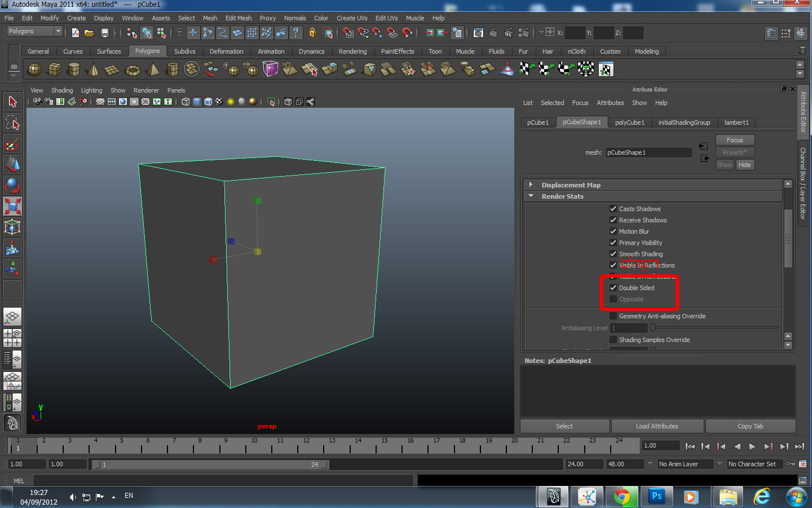The width and height of the screenshot is (812, 508).
Task: Click the polygon torus shelf icon
Action: (x=133, y=70)
